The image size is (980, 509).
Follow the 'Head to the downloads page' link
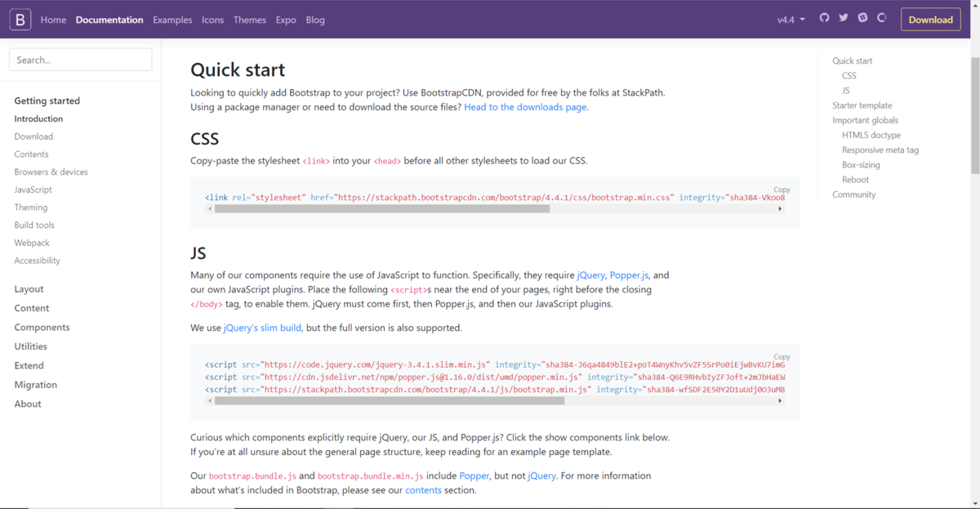[525, 107]
